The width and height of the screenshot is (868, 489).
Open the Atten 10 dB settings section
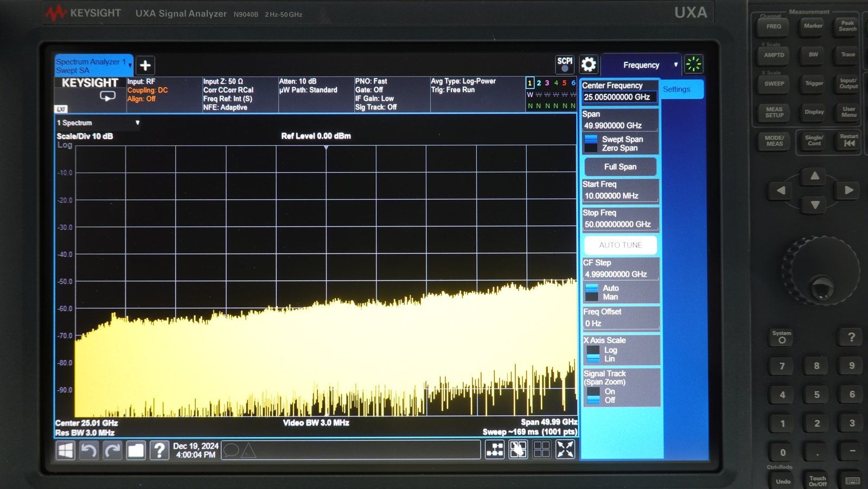(316, 94)
